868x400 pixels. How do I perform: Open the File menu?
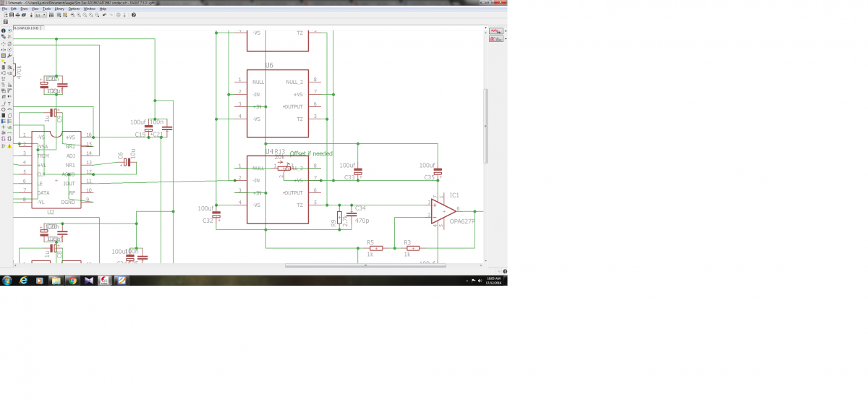[x=4, y=9]
